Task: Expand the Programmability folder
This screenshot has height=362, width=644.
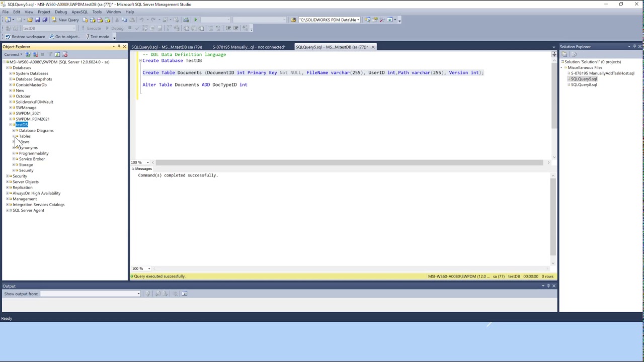Action: (x=14, y=153)
